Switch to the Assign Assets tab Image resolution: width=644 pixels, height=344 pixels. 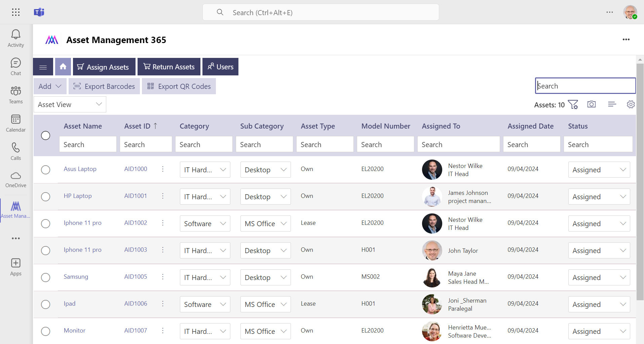tap(104, 66)
